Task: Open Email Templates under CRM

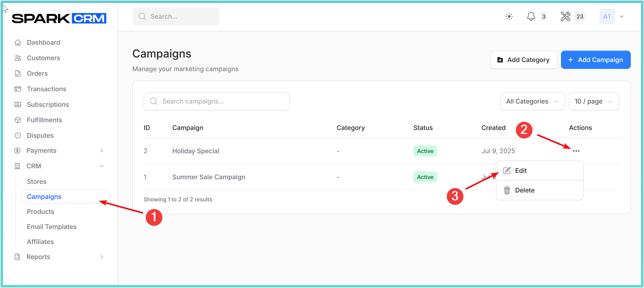Action: tap(52, 227)
